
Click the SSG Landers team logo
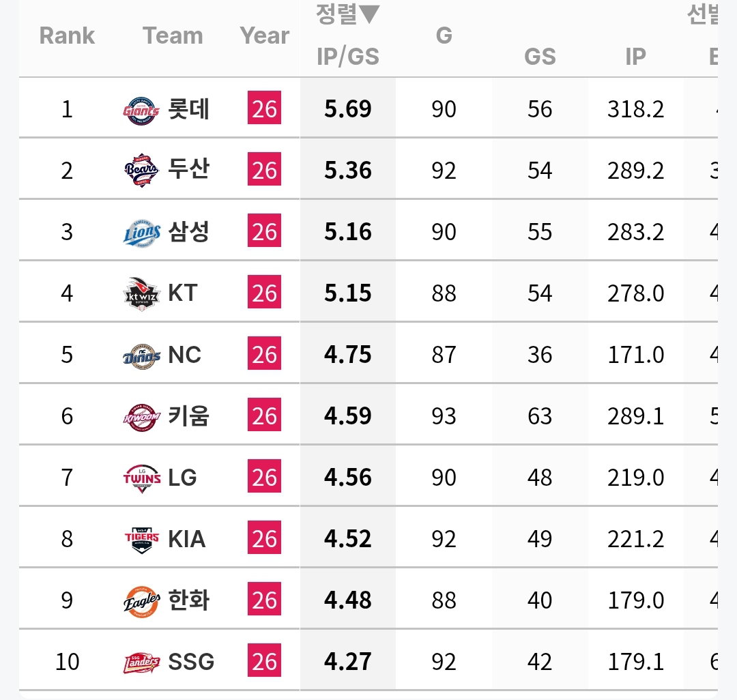pyautogui.click(x=141, y=662)
